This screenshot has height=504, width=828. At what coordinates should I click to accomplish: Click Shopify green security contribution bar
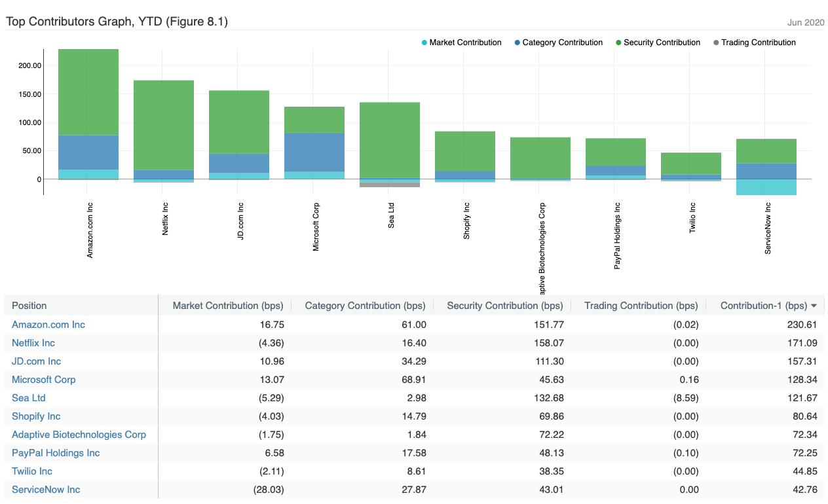[x=465, y=151]
